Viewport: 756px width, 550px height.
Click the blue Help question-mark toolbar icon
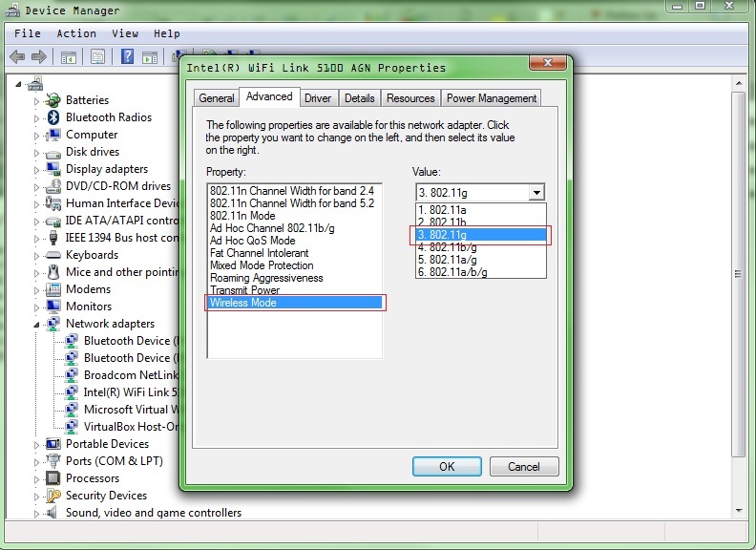(127, 57)
